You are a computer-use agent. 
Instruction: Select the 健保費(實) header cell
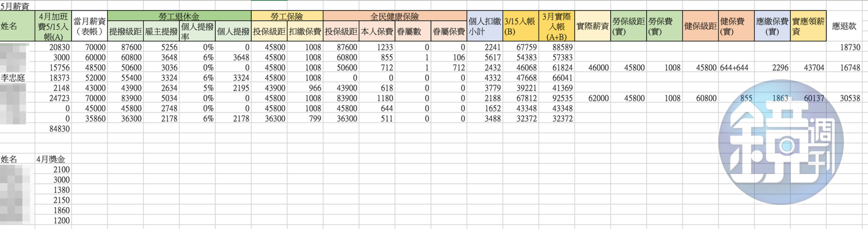pos(736,26)
